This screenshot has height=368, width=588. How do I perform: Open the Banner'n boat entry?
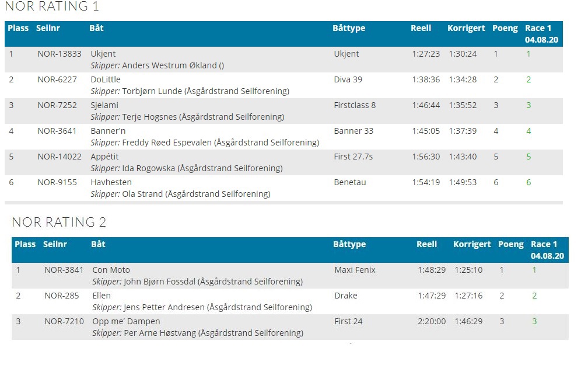pos(108,131)
